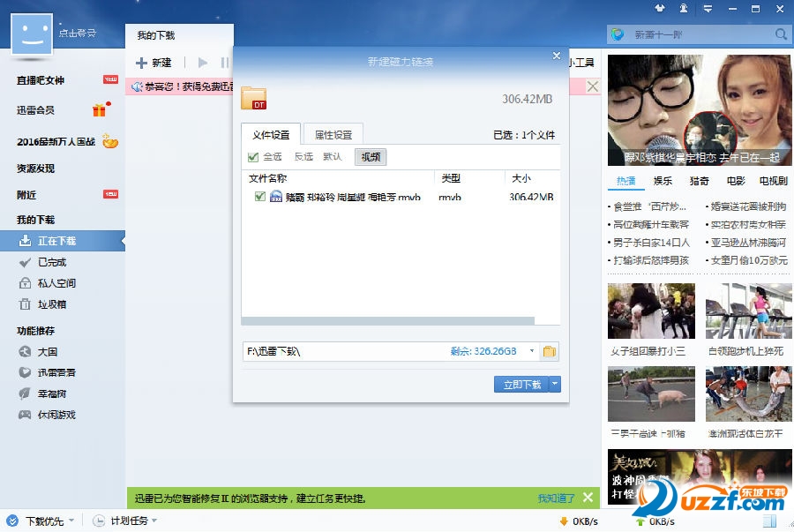The height and width of the screenshot is (532, 794).
Task: Click the horizontal scrollbar in file list
Action: [x=388, y=321]
